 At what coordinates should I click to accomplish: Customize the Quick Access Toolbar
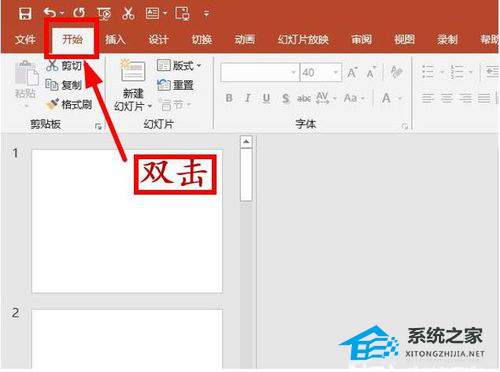pos(206,14)
